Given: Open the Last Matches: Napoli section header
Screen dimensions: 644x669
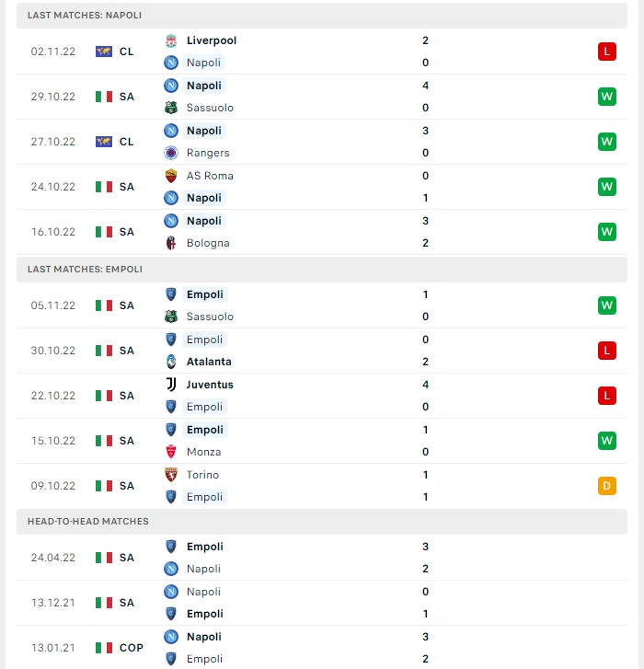Looking at the screenshot, I should tap(322, 16).
